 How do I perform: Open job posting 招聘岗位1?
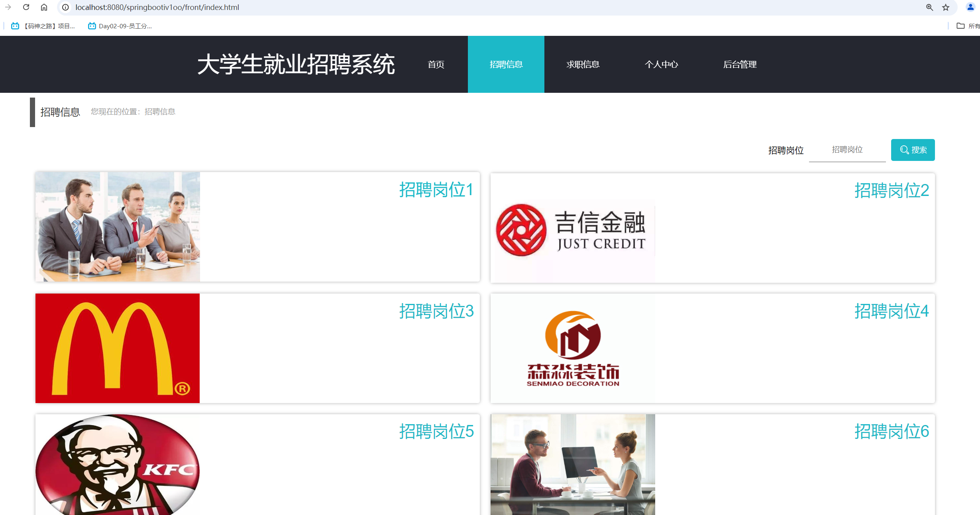436,190
